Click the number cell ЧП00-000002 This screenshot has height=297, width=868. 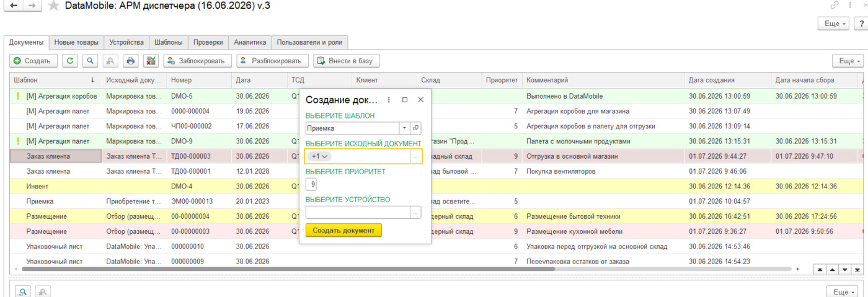200,126
